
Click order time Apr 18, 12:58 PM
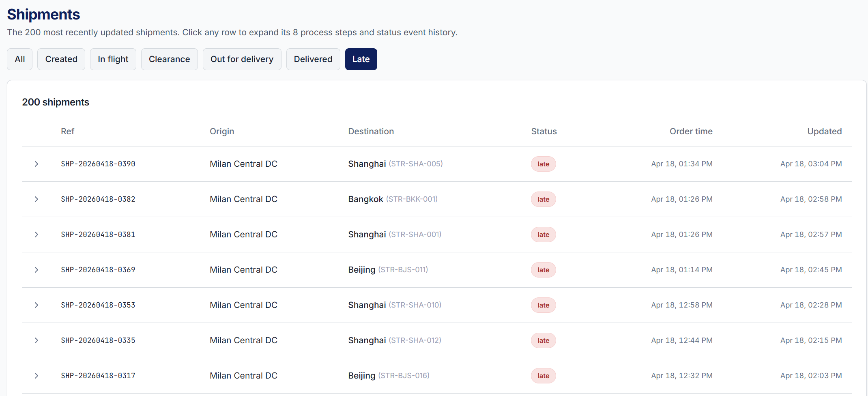(x=682, y=305)
